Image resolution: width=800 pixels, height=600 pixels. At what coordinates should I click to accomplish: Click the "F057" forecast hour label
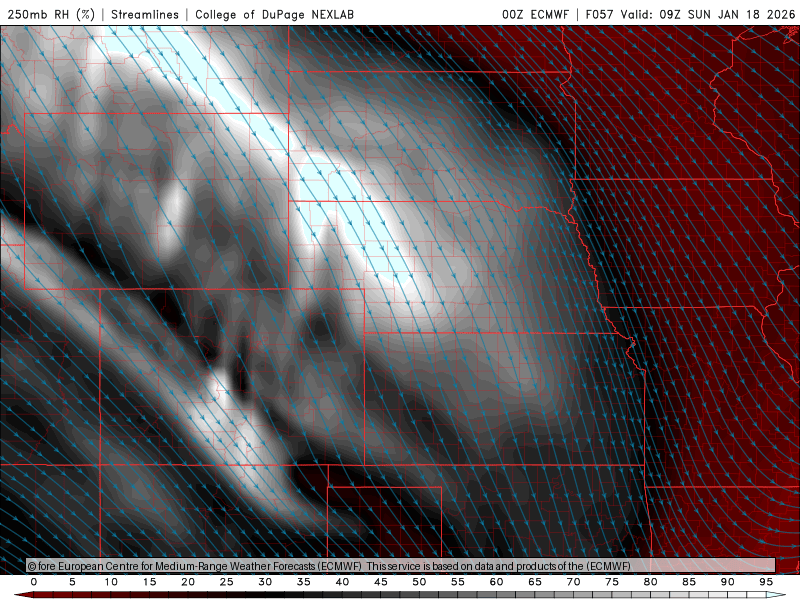(x=601, y=14)
